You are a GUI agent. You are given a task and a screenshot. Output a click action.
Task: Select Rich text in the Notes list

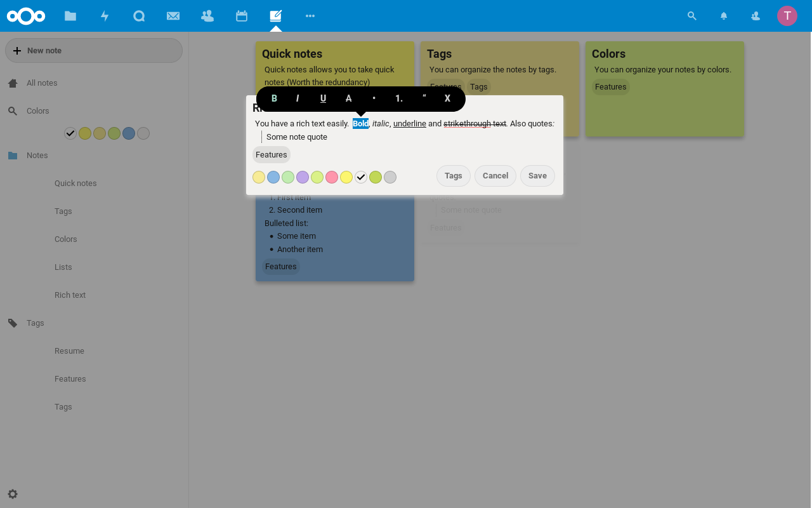[x=70, y=295]
